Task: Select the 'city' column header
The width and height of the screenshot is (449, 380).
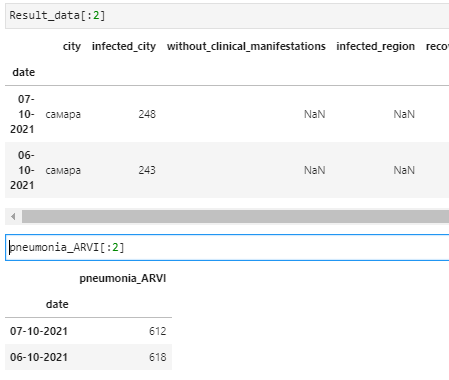Action: 72,46
